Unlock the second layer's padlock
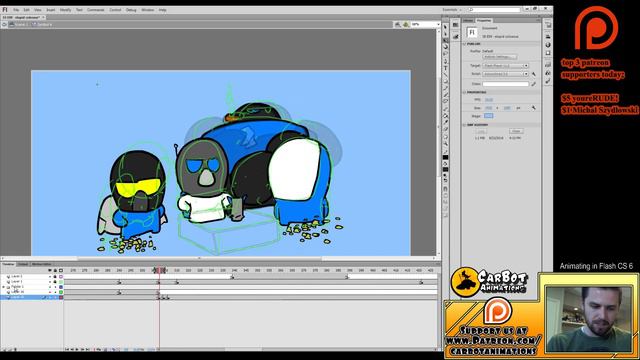This screenshot has width=640, height=360. pyautogui.click(x=55, y=282)
